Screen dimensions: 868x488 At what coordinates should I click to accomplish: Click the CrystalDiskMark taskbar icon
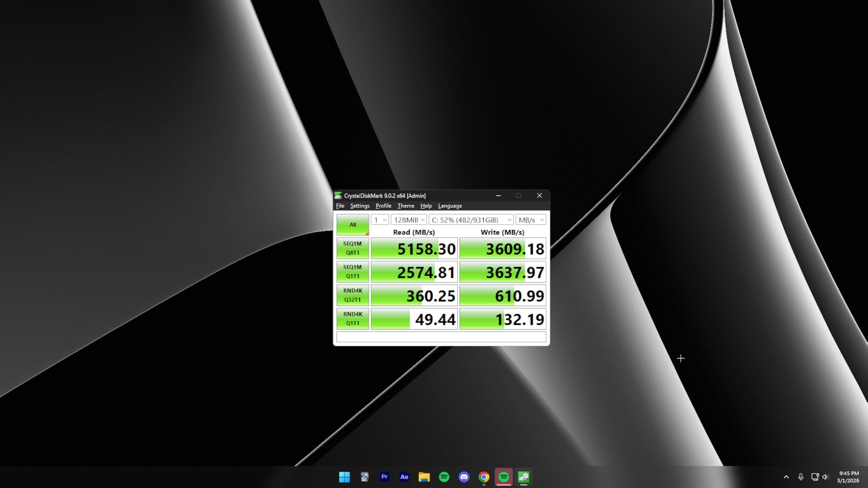coord(524,477)
